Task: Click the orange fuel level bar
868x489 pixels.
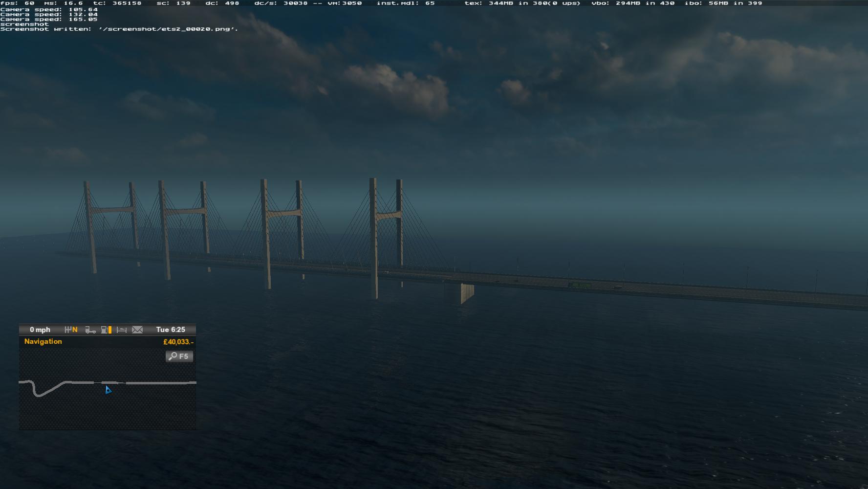Action: pyautogui.click(x=110, y=330)
